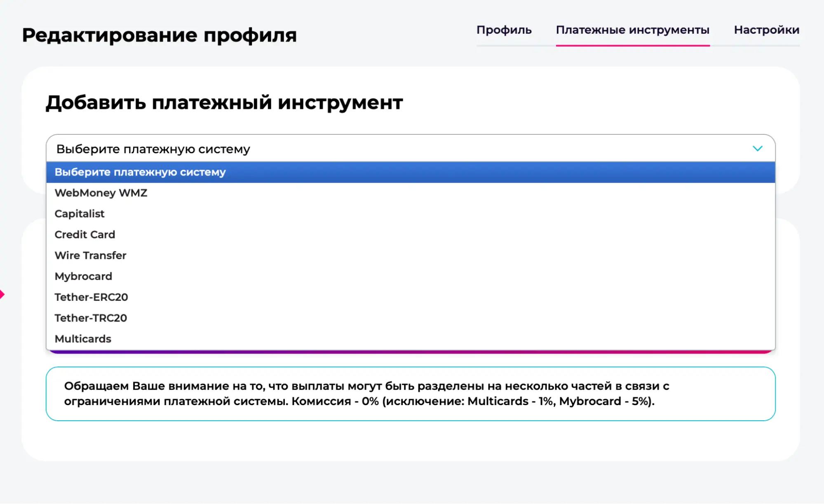
Task: Switch to Платежные инструменты tab
Action: pyautogui.click(x=632, y=30)
